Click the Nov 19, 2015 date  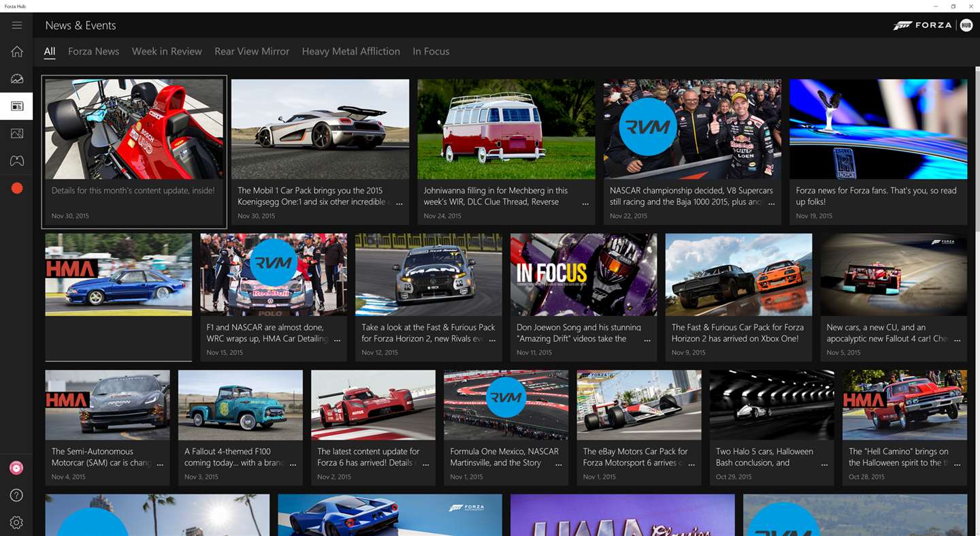[814, 216]
